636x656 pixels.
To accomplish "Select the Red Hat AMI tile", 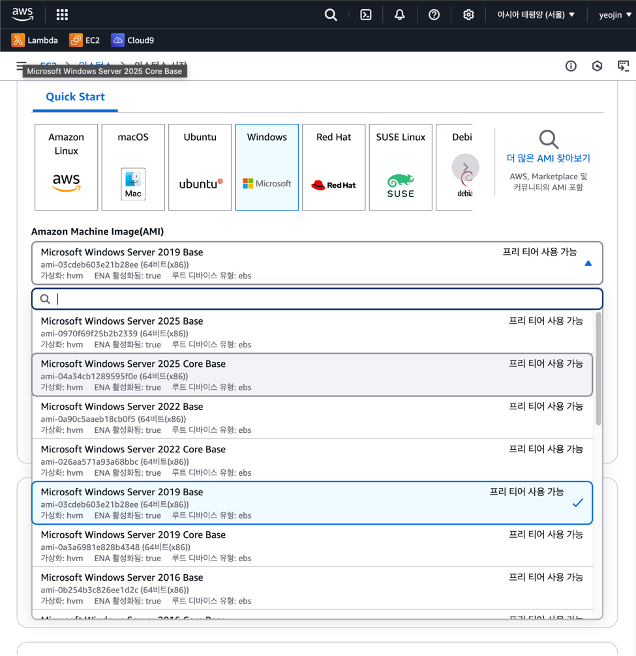I will (334, 167).
